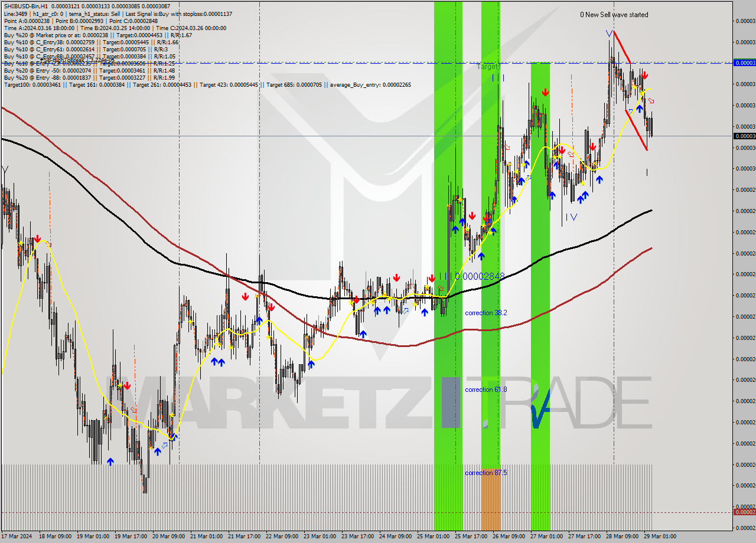The image size is (756, 543).
Task: Click the '26 Mar 09:00' time label
Action: pyautogui.click(x=509, y=537)
